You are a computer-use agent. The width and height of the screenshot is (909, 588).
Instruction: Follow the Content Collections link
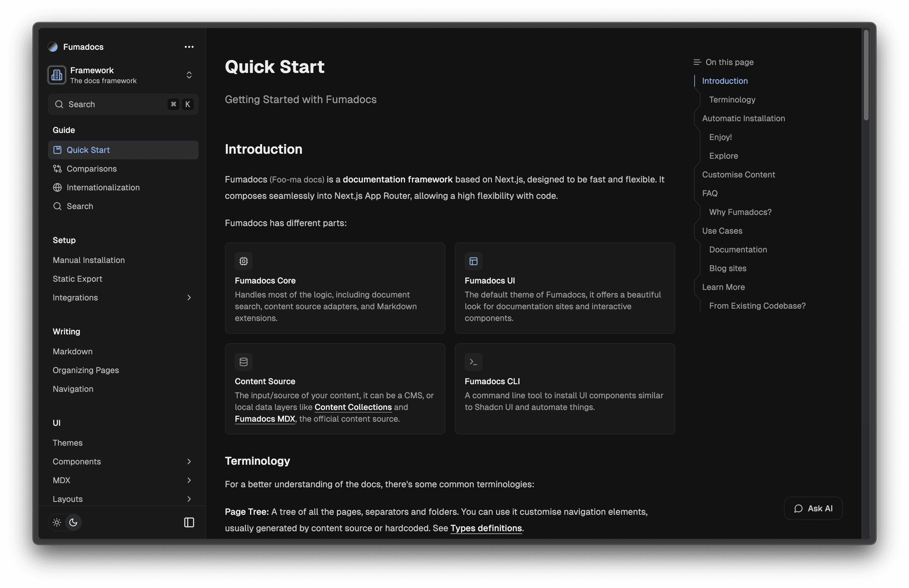pyautogui.click(x=353, y=407)
